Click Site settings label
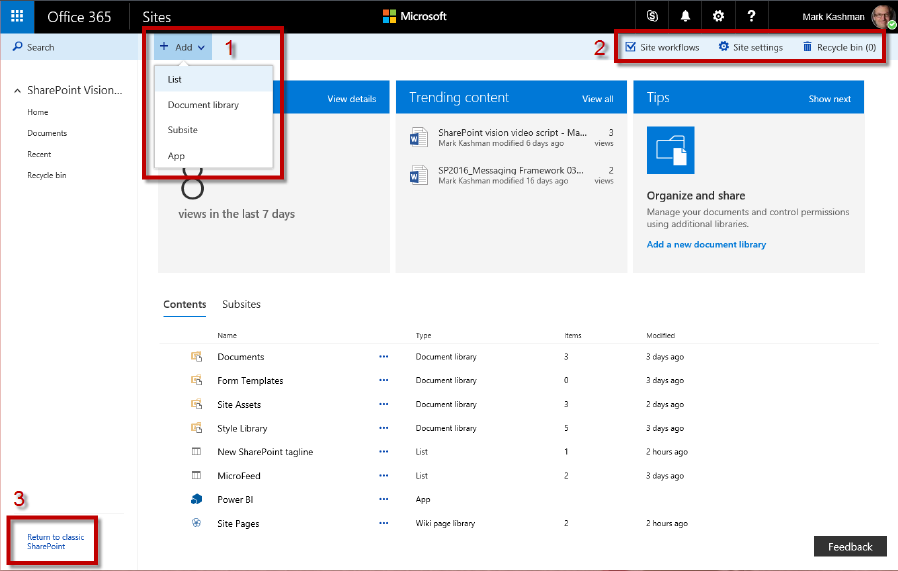The width and height of the screenshot is (898, 571). [758, 48]
